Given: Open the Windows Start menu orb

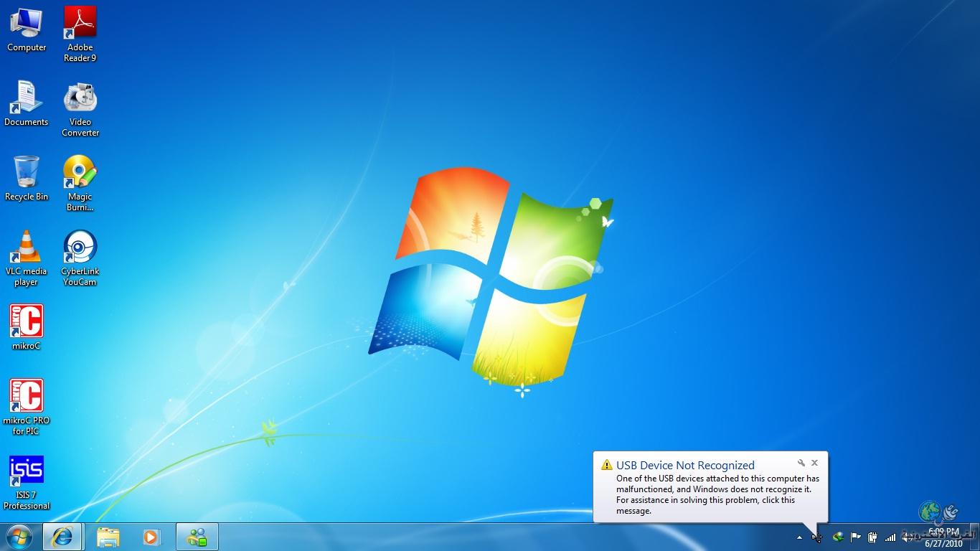Looking at the screenshot, I should point(19,537).
